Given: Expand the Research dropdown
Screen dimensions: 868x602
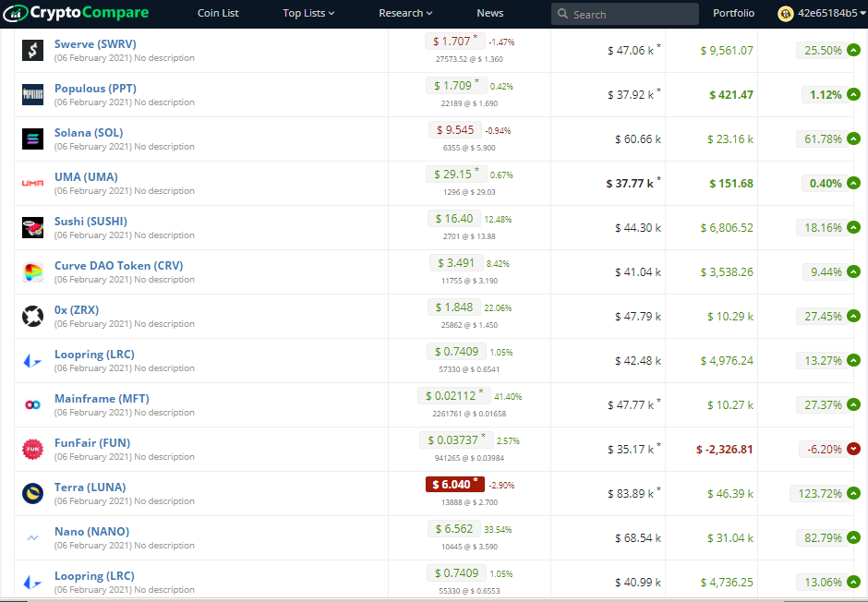Looking at the screenshot, I should point(405,13).
